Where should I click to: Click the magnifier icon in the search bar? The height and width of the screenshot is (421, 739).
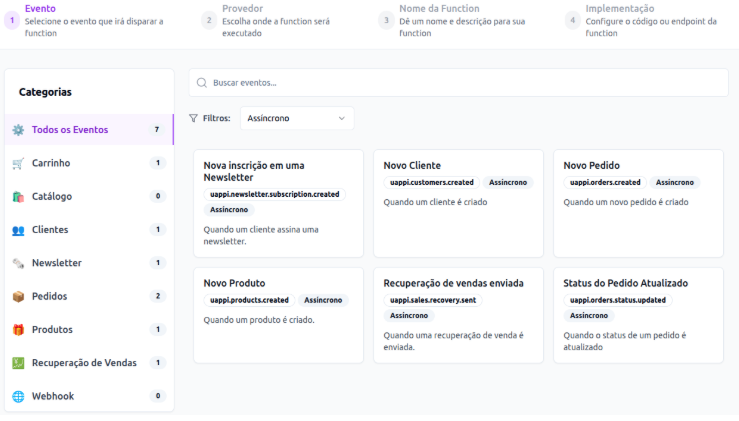(x=202, y=83)
